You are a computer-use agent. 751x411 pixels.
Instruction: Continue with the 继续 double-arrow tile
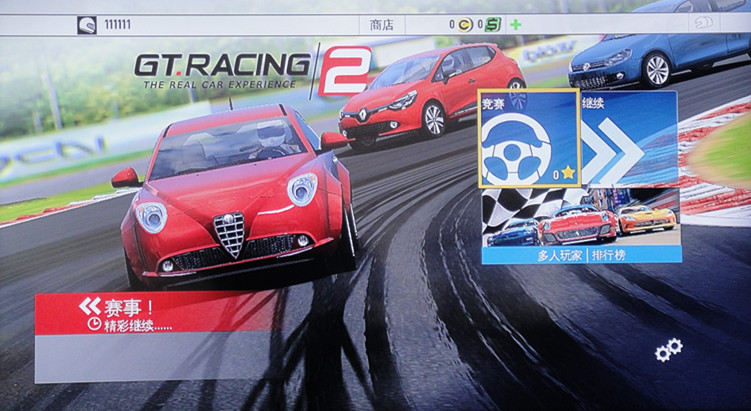pyautogui.click(x=629, y=139)
